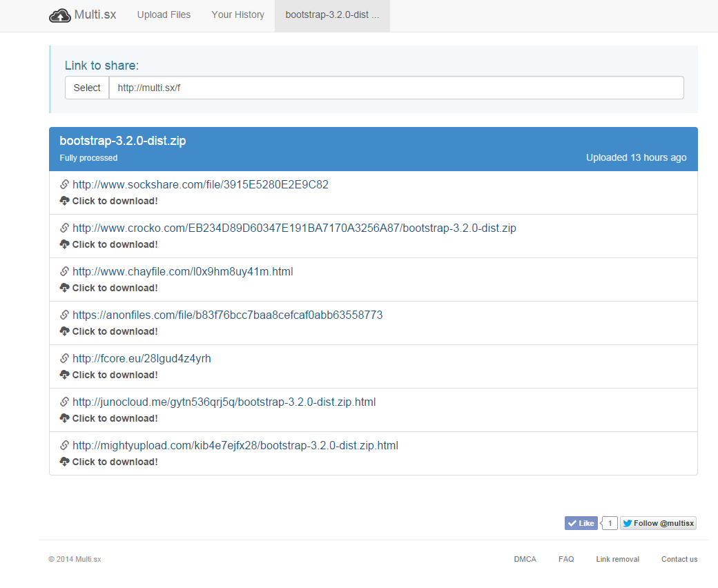Click the cloud download icon under the anonfiles link
Viewport: 718px width, 588px height.
[x=65, y=331]
